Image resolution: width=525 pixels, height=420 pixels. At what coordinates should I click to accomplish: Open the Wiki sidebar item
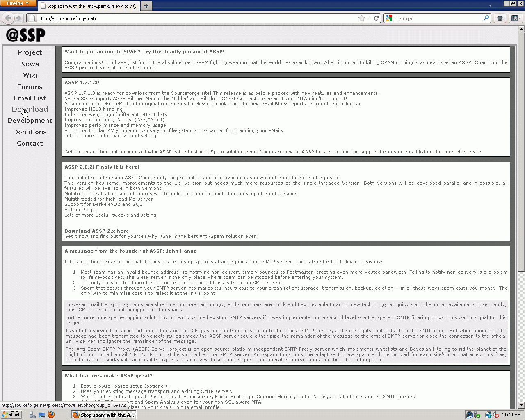[30, 75]
